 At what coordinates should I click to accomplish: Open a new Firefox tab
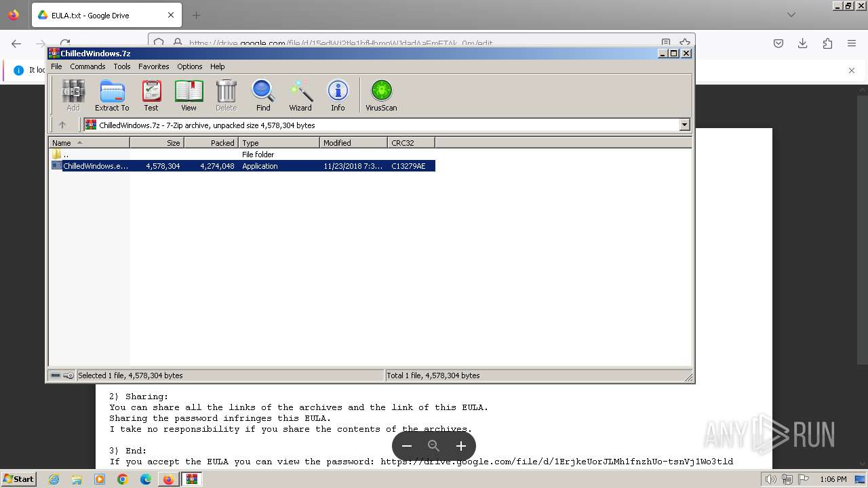point(196,15)
